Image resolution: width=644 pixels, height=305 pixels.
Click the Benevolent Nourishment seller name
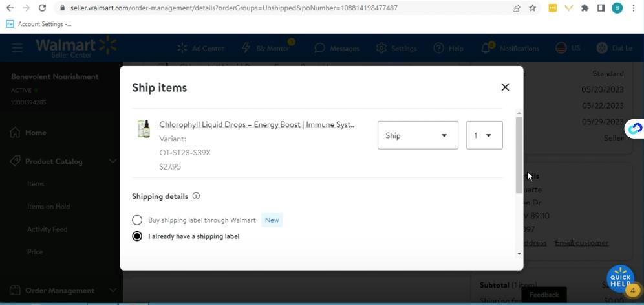tap(54, 76)
